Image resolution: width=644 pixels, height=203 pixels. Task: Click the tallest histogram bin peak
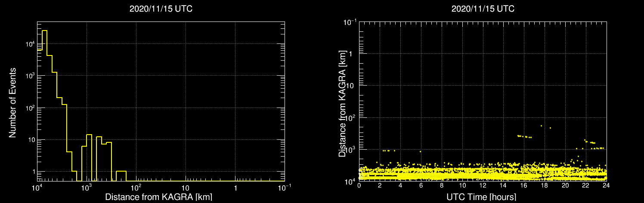tap(44, 31)
